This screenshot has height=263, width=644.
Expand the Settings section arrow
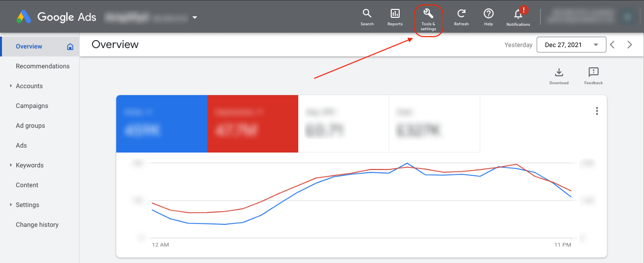pos(11,205)
